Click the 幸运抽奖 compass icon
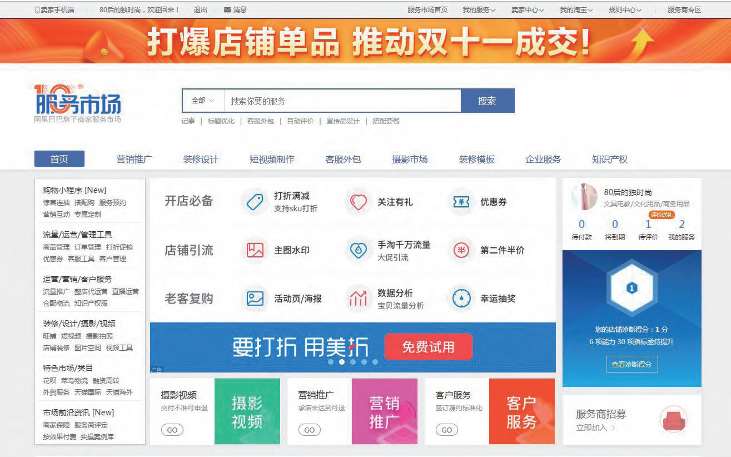 [461, 298]
